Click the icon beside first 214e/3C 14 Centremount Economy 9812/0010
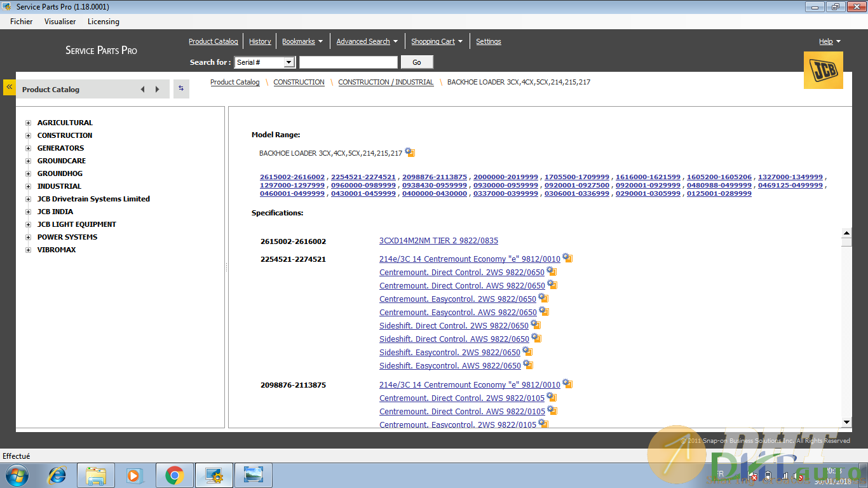The width and height of the screenshot is (868, 488). (567, 258)
